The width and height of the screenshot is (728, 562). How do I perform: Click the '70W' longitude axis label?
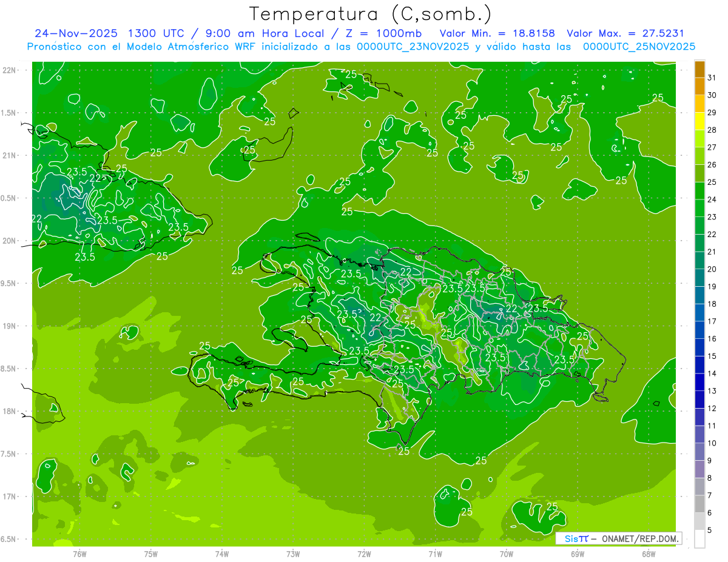(506, 554)
